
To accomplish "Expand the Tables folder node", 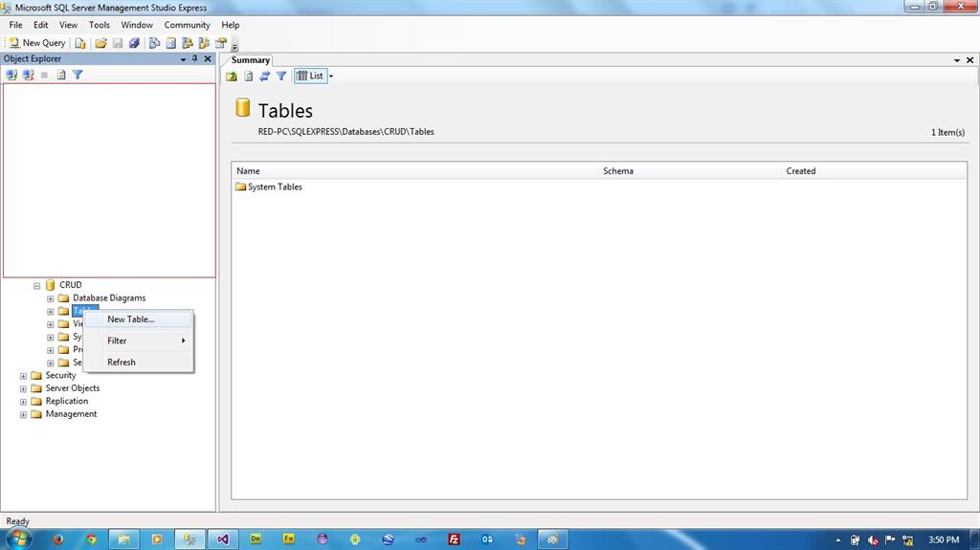I will [x=51, y=311].
